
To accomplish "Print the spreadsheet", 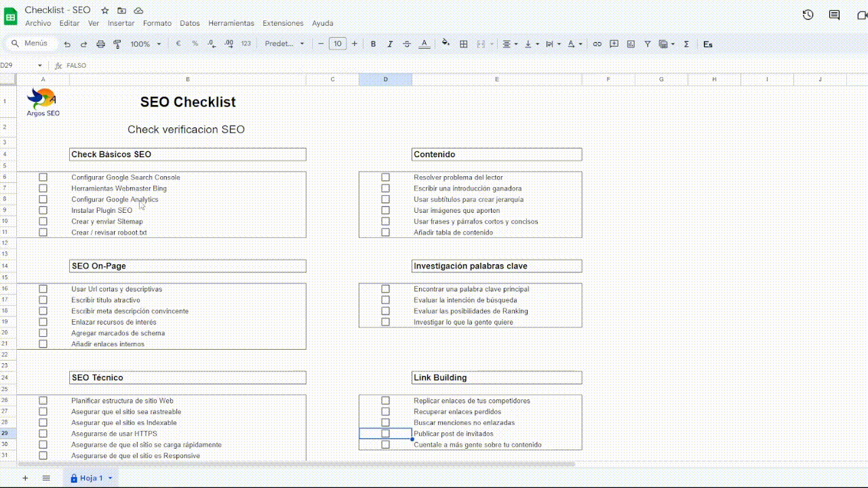I will click(100, 44).
